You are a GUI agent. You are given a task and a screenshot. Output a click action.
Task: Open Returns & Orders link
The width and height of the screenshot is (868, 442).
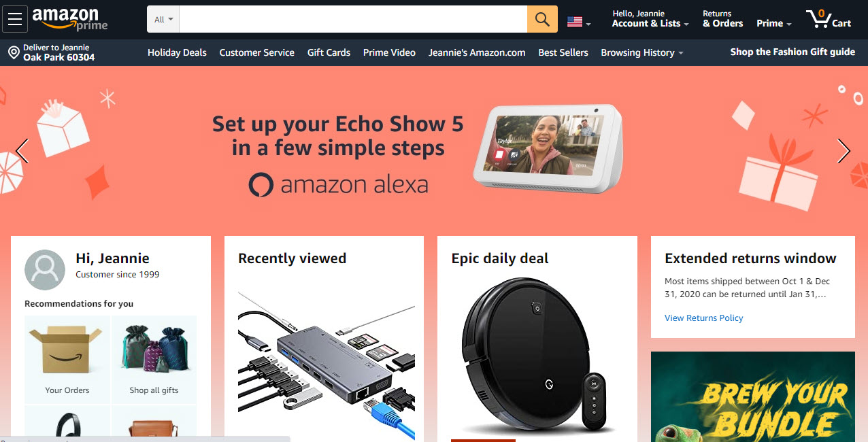click(722, 19)
